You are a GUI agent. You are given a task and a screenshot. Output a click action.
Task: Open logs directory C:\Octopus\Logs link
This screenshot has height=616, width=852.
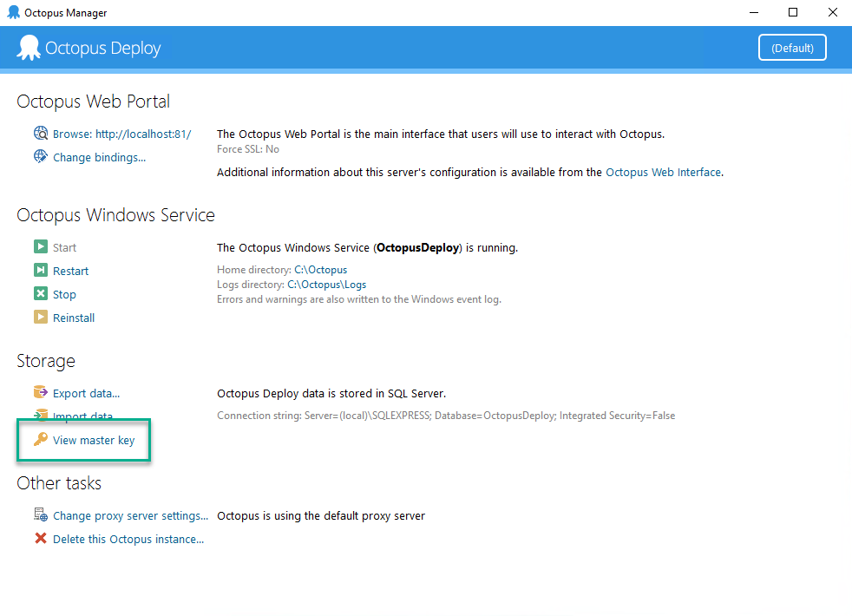326,285
